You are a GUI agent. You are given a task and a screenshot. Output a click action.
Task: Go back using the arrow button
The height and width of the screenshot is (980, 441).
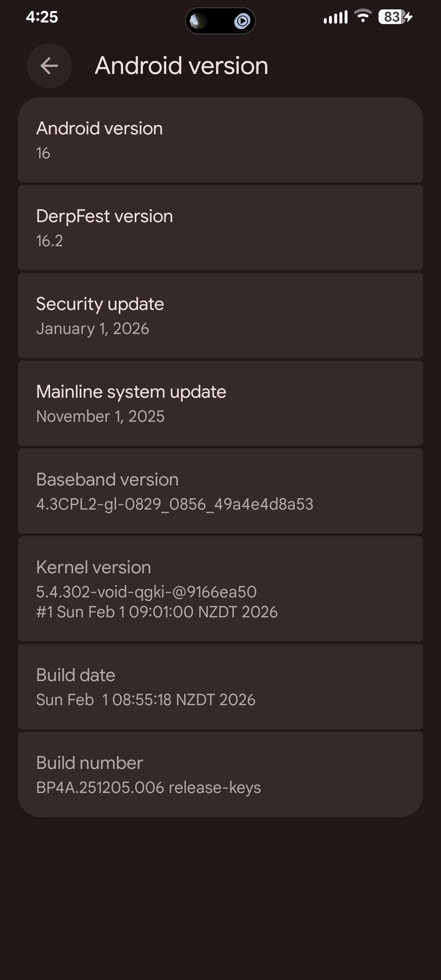[49, 66]
